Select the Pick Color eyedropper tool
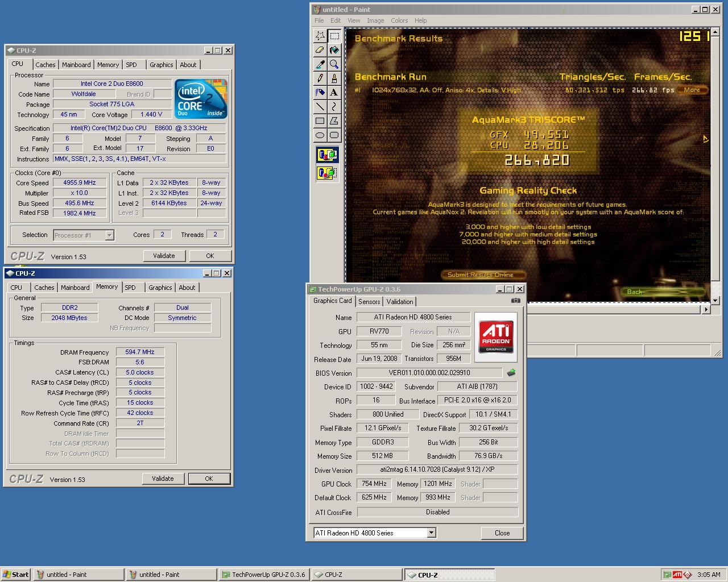Image resolution: width=728 pixels, height=582 pixels. pyautogui.click(x=320, y=64)
